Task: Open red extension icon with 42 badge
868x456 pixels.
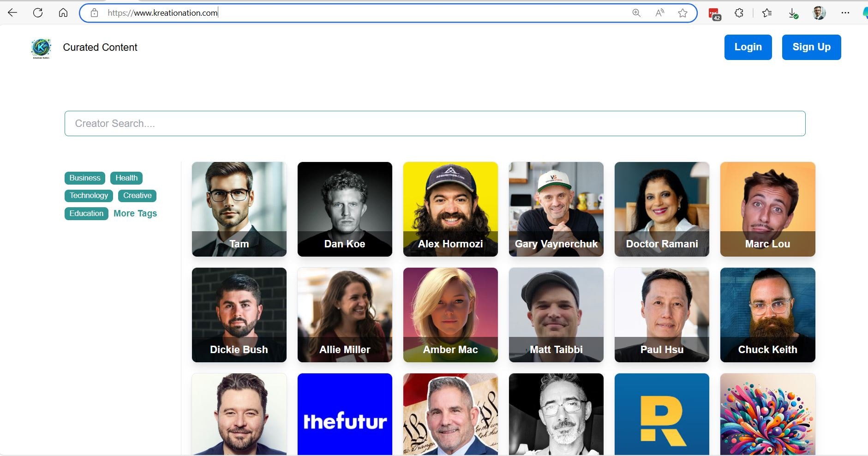Action: (714, 14)
